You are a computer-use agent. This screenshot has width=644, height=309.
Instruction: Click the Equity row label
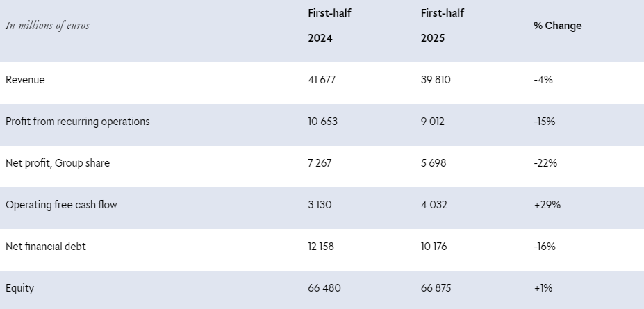[x=19, y=288]
